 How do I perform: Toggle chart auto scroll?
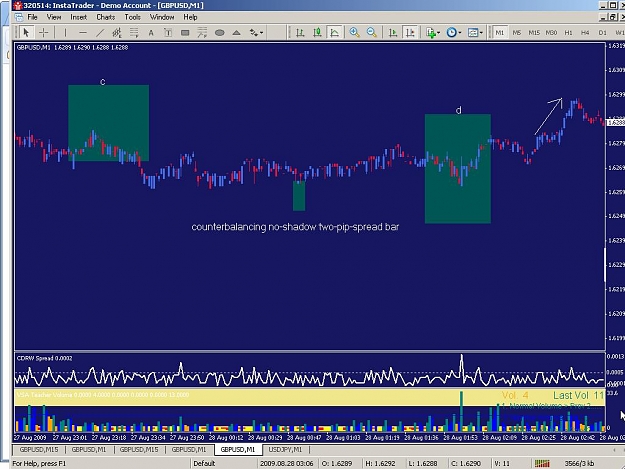(393, 33)
